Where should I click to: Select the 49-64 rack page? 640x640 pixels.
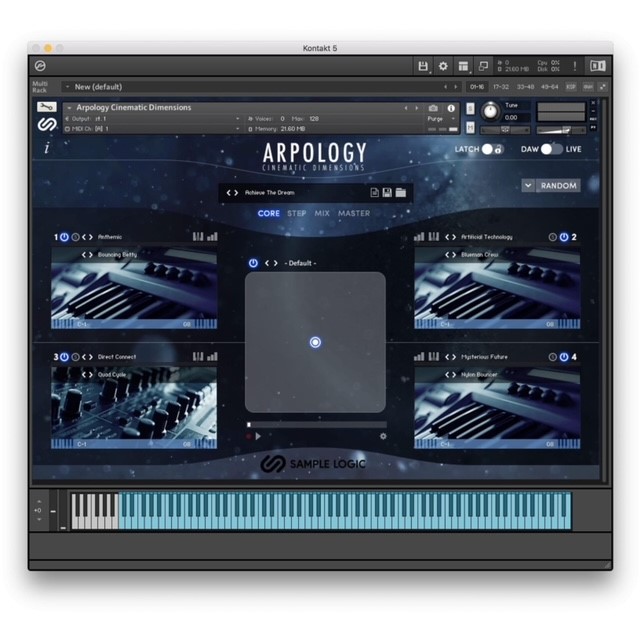point(549,87)
